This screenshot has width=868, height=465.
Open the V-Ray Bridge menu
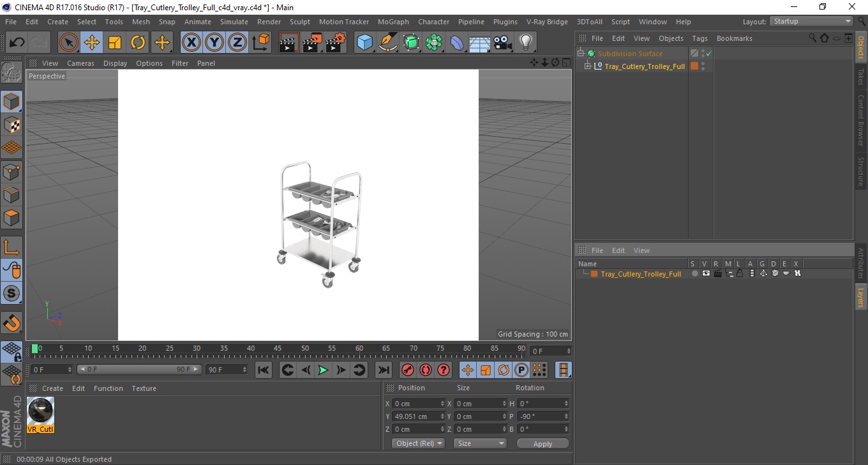(x=547, y=22)
